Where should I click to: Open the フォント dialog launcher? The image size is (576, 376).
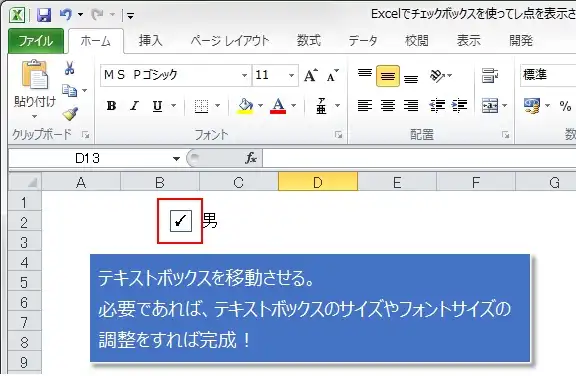(x=338, y=135)
